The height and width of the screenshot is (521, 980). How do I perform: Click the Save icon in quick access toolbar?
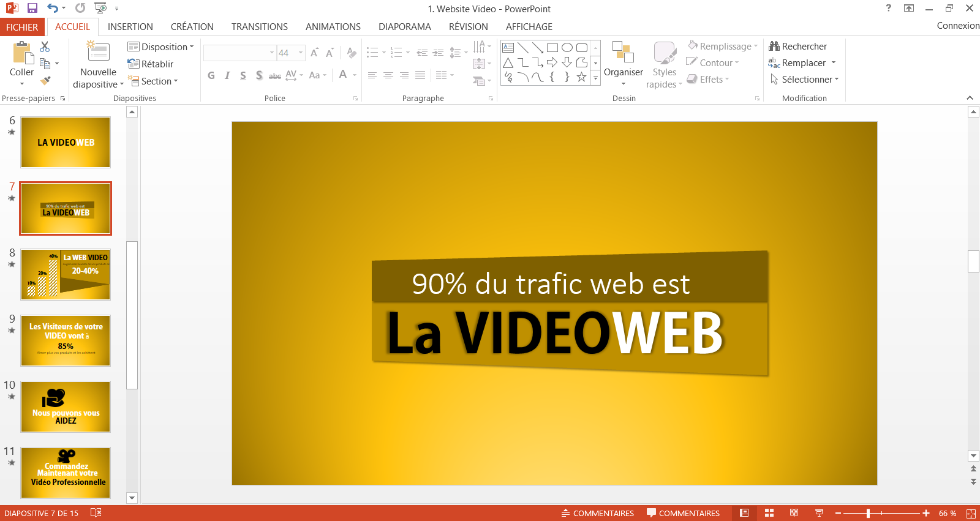[x=32, y=8]
